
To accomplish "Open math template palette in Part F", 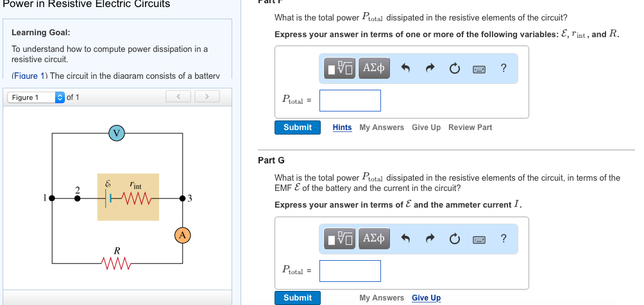I will [340, 68].
